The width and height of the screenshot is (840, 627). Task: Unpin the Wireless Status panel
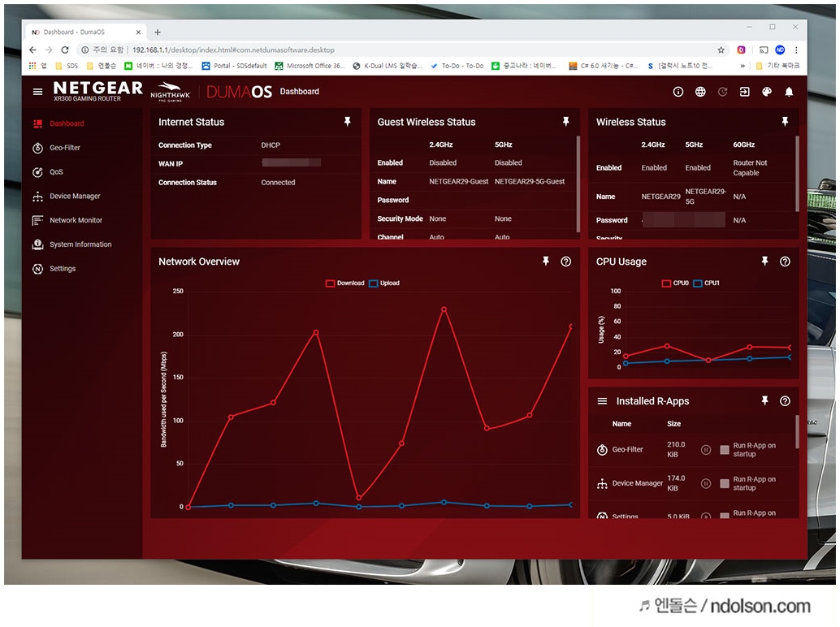[785, 122]
